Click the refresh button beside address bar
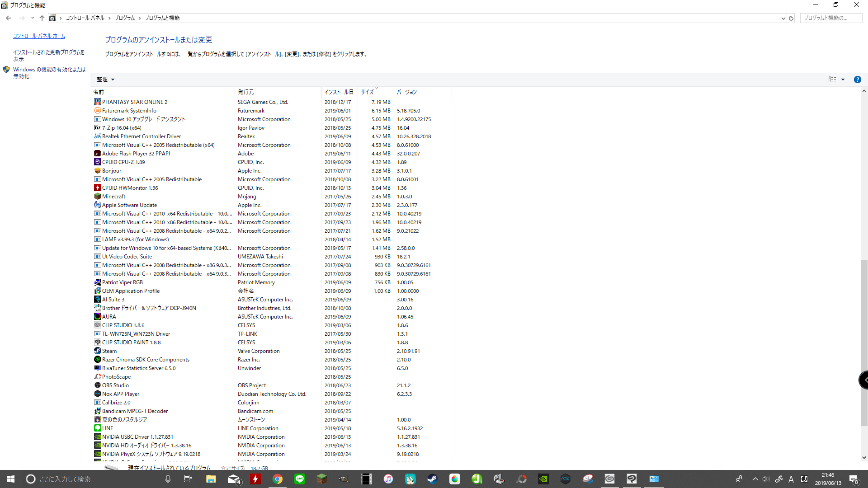Image resolution: width=868 pixels, height=488 pixels. 791,18
